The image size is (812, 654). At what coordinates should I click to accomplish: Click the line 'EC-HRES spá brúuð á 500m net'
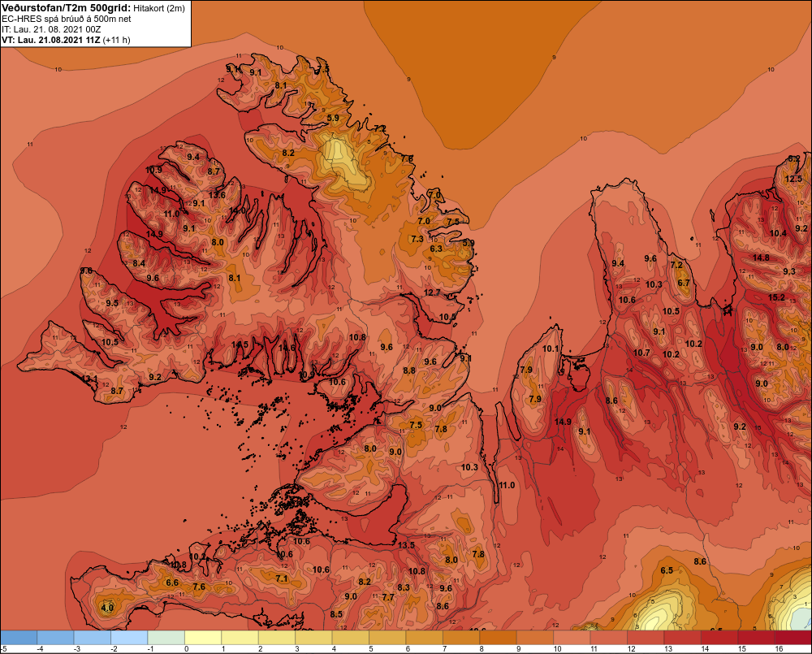click(67, 19)
